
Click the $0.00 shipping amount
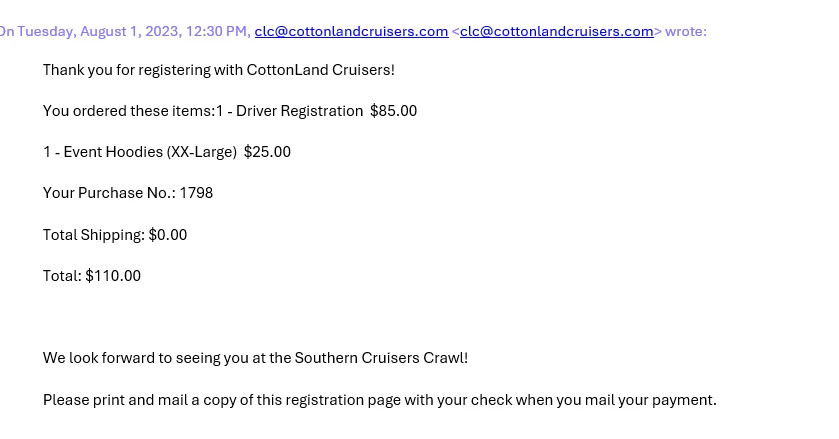(167, 235)
